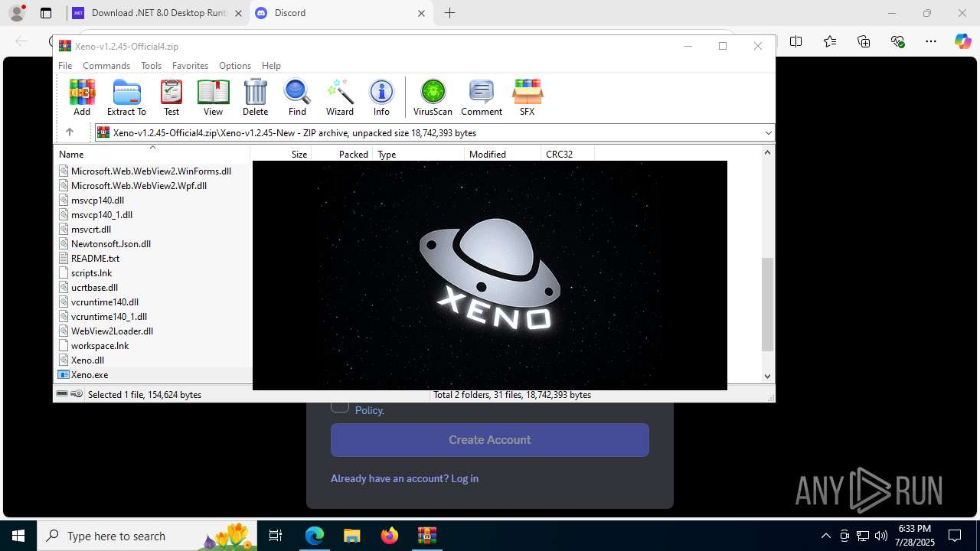Viewport: 980px width, 551px height.
Task: Click the file list scroll up arrow
Action: pyautogui.click(x=768, y=153)
